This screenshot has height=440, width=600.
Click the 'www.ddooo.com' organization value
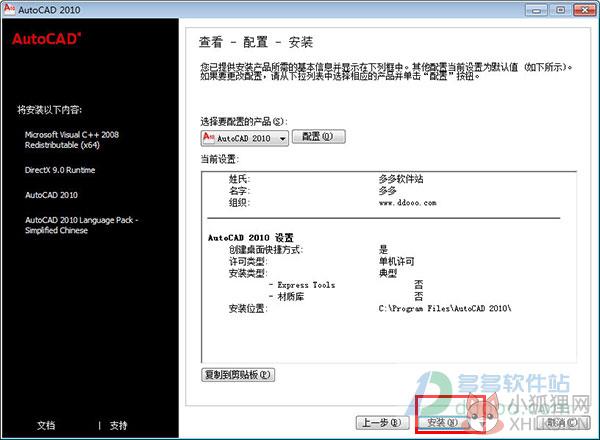click(x=408, y=202)
